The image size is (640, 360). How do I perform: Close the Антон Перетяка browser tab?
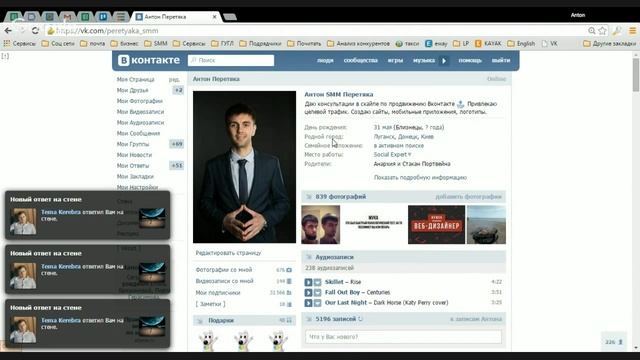tap(214, 17)
